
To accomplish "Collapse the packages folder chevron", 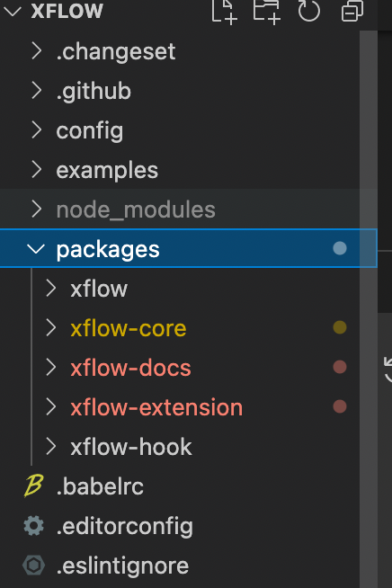I will click(36, 249).
